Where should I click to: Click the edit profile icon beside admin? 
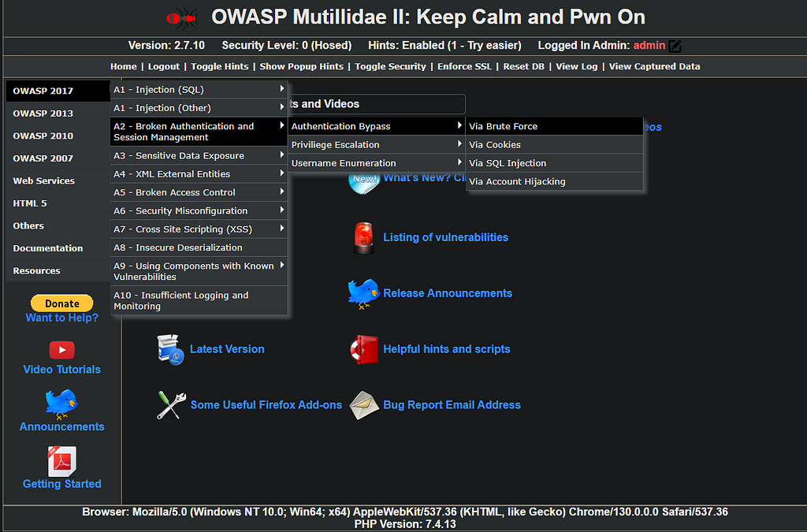(x=675, y=47)
